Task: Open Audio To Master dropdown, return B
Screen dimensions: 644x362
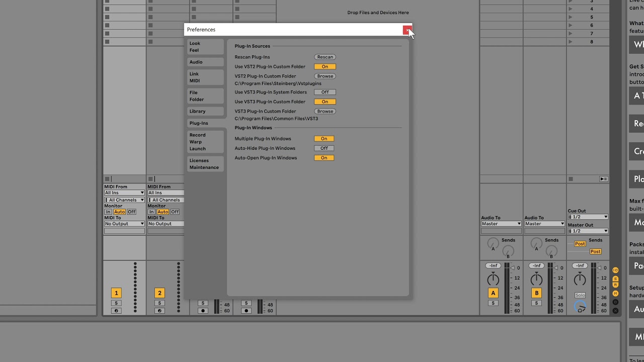Action: pos(544,224)
